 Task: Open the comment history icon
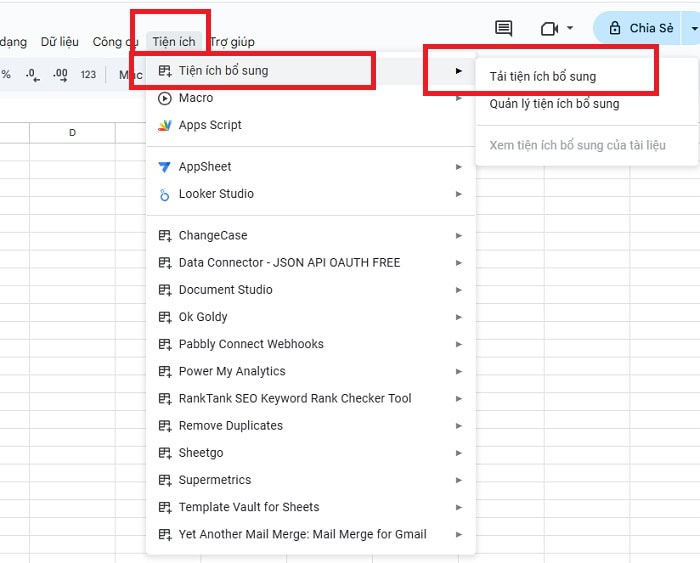[x=504, y=29]
